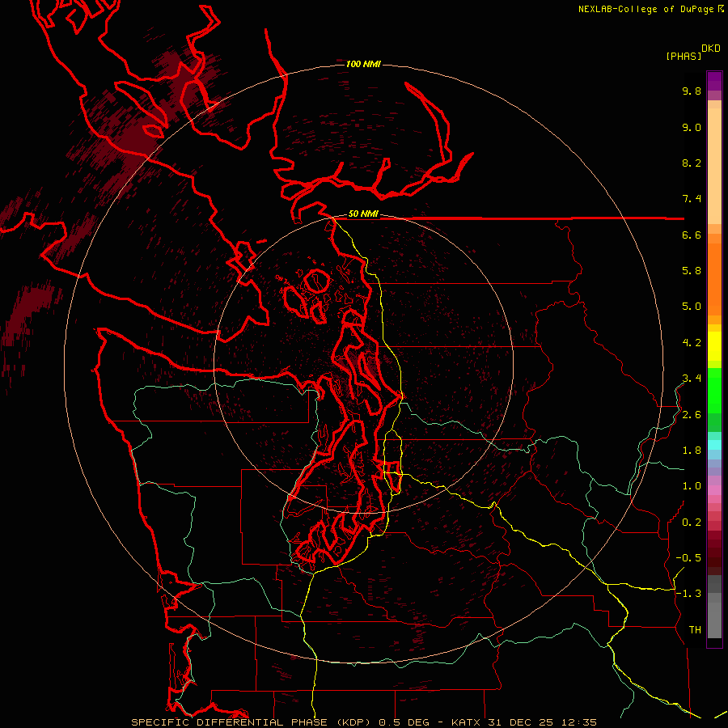Click the 50 NMI range ring label
Screen dimensions: 728x728
tap(363, 214)
